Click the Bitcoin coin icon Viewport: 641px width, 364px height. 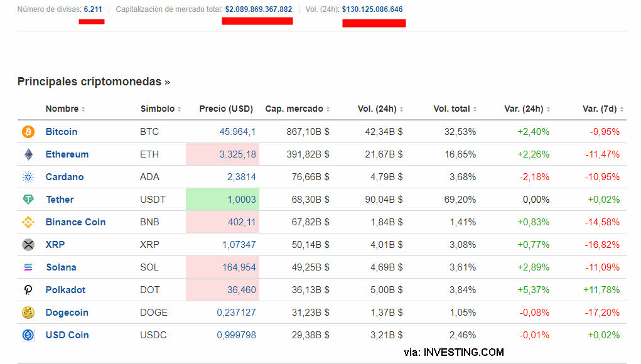point(28,132)
